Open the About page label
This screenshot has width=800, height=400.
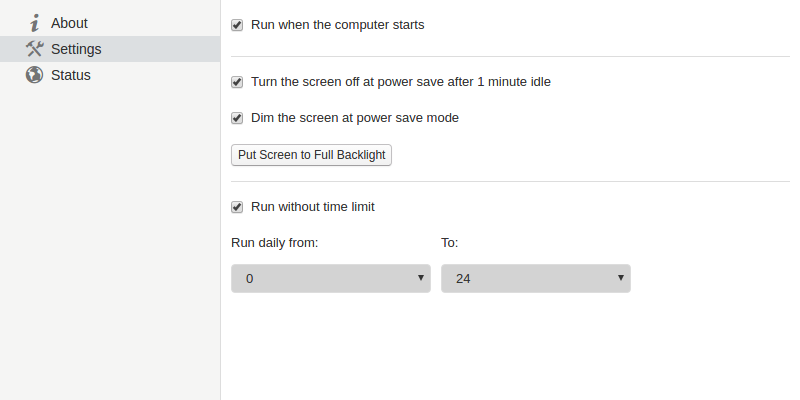pos(69,23)
